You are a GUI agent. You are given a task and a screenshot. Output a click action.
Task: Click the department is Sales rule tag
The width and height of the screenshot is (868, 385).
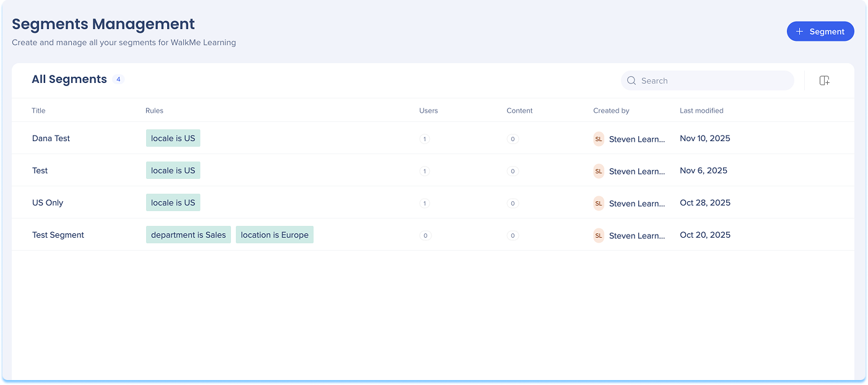point(188,235)
